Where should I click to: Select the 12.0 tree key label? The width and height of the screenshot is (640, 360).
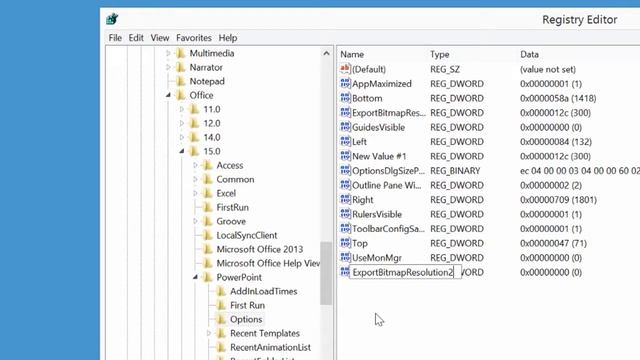(x=212, y=123)
